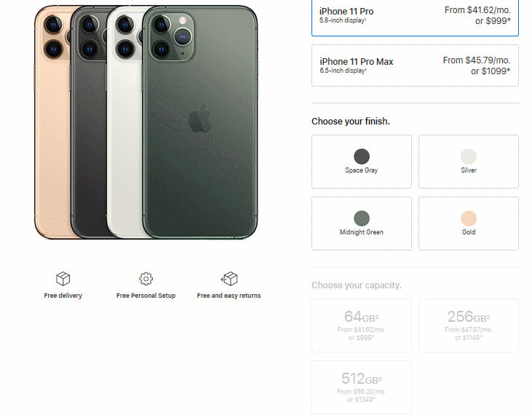This screenshot has width=532, height=415.
Task: Select the iPhone 11 Pro Max option
Action: click(415, 66)
